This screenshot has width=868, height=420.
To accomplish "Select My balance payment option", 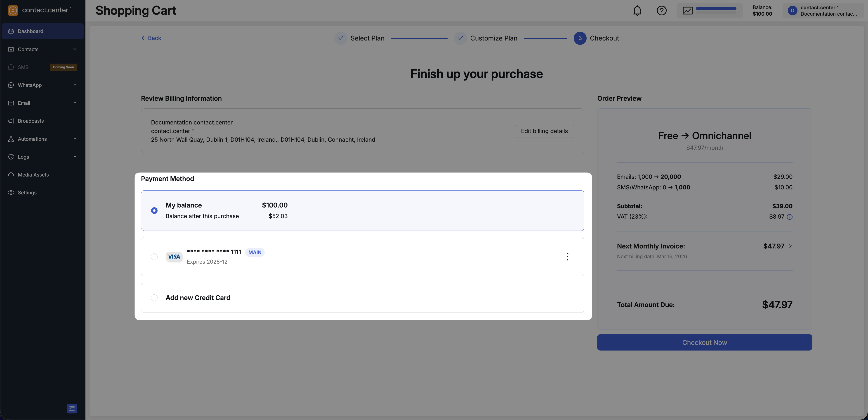I will [x=154, y=210].
